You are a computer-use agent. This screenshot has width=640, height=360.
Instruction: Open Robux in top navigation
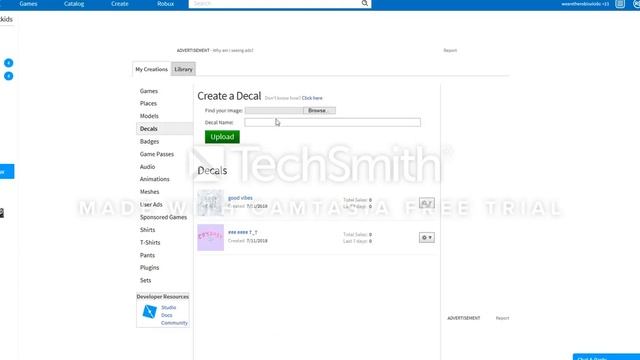point(165,4)
